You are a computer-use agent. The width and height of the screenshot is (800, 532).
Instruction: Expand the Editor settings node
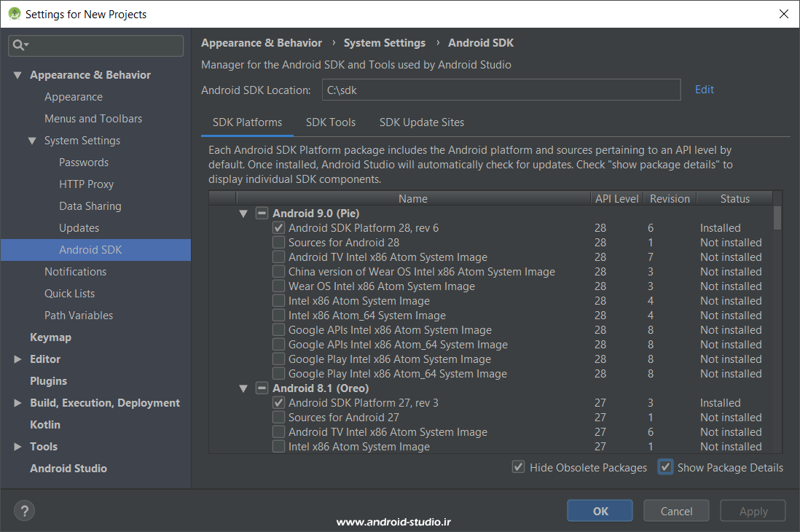(x=17, y=359)
